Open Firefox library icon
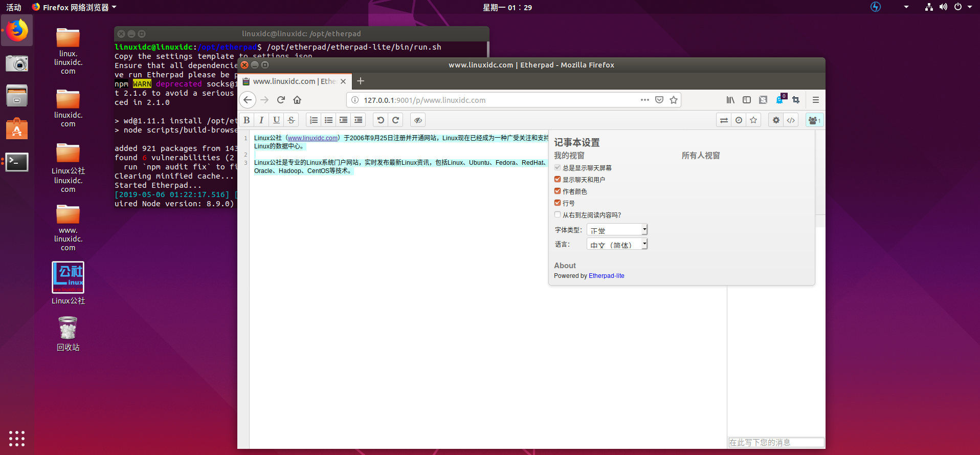The width and height of the screenshot is (980, 455). (730, 100)
